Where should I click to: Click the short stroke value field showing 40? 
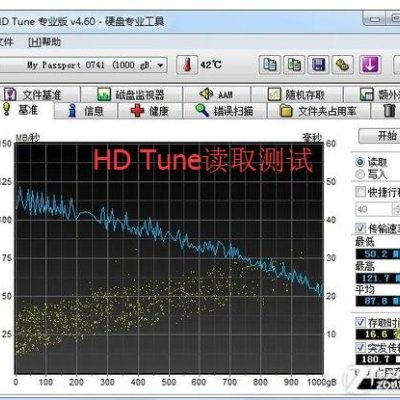[373, 209]
